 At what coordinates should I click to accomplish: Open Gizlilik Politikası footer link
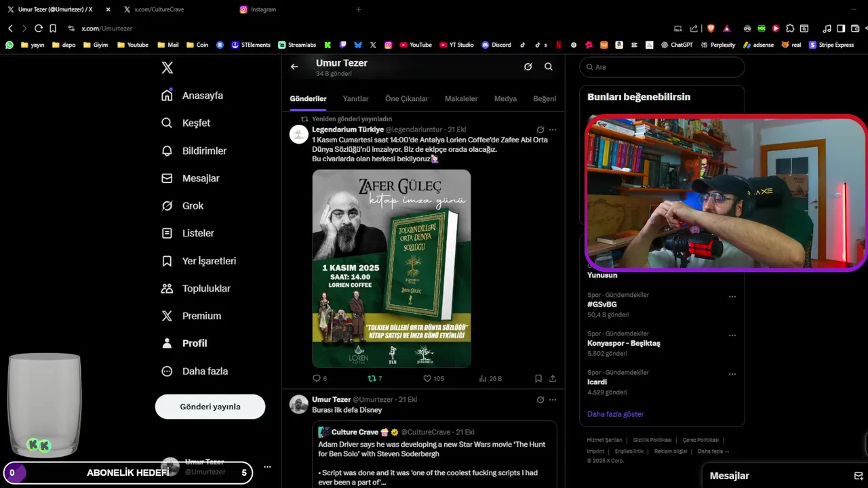click(652, 440)
